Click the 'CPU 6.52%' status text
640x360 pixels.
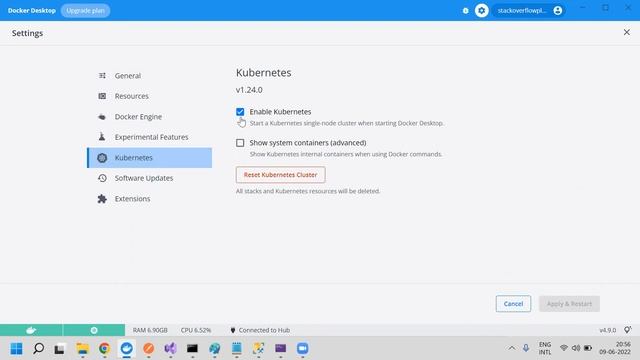pos(196,330)
